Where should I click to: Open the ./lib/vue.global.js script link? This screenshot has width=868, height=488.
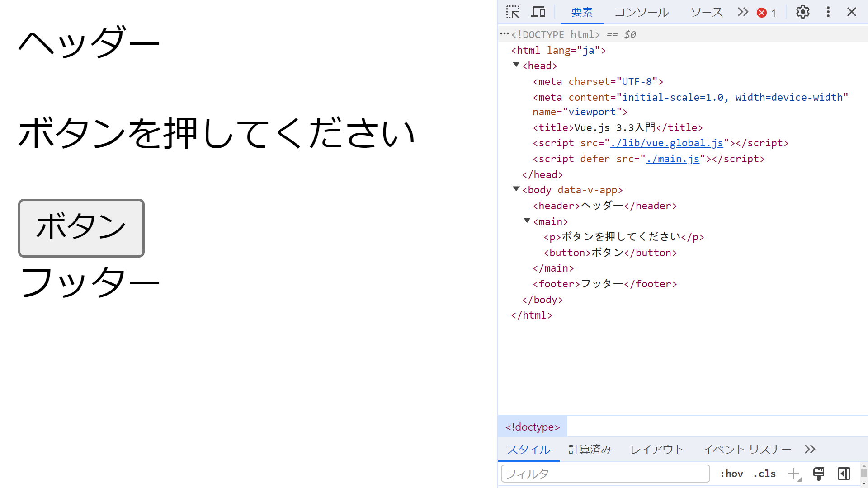pyautogui.click(x=666, y=143)
